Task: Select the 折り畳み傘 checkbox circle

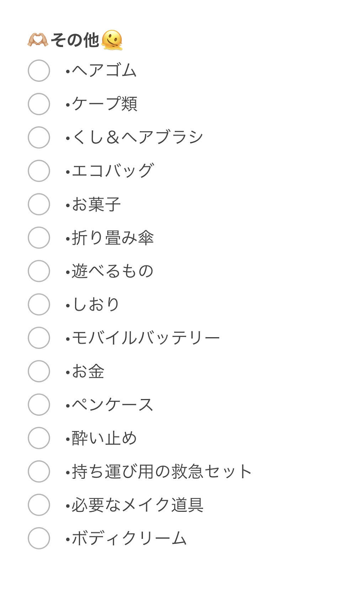Action: 39,238
